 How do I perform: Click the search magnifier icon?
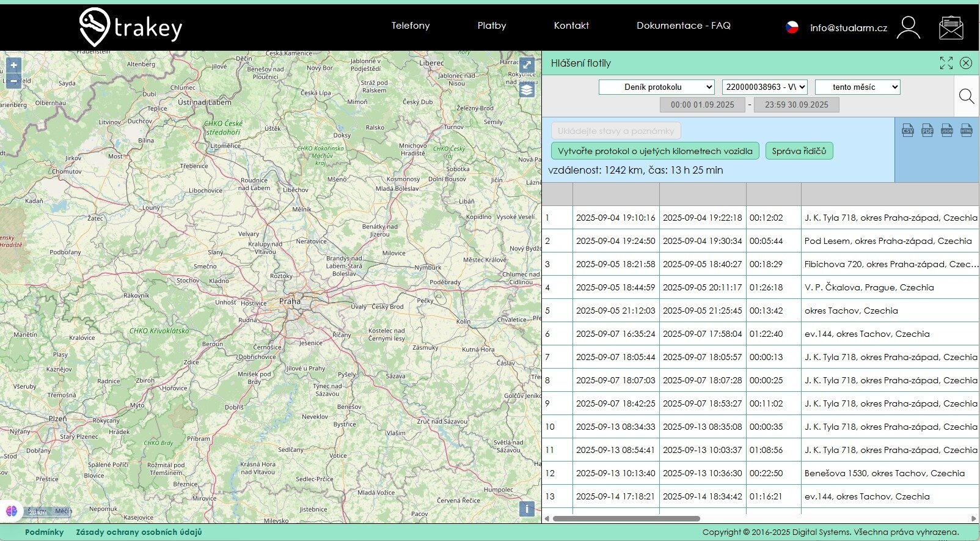coord(967,96)
